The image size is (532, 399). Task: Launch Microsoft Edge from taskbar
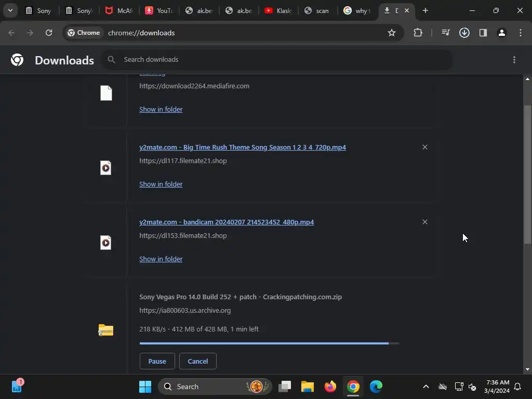click(x=376, y=387)
